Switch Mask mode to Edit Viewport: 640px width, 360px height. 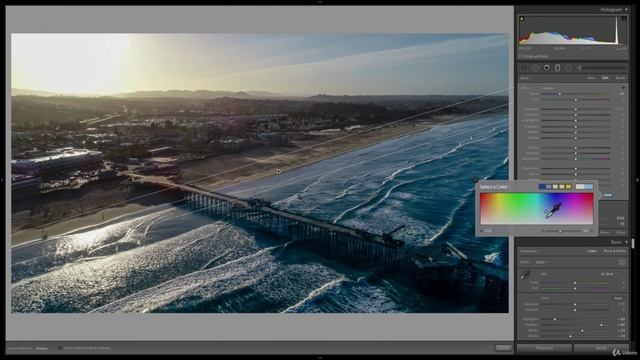(605, 78)
